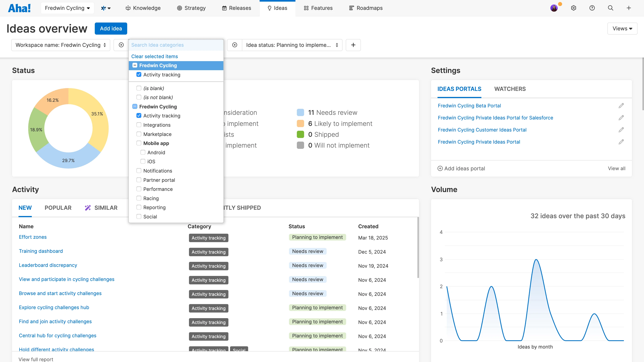Enable the Notifications category checkbox
Screen dimensions: 644x362
coord(139,171)
